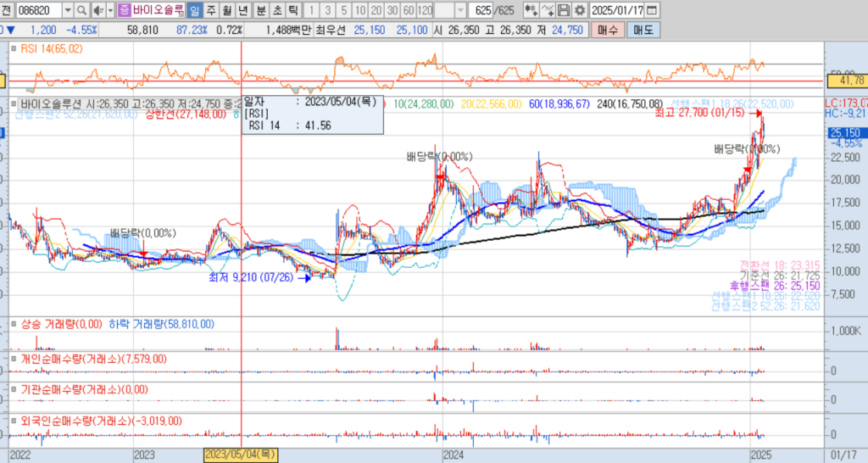The image size is (868, 463).
Task: Expand the interval combo box before 625
Action: click(460, 10)
